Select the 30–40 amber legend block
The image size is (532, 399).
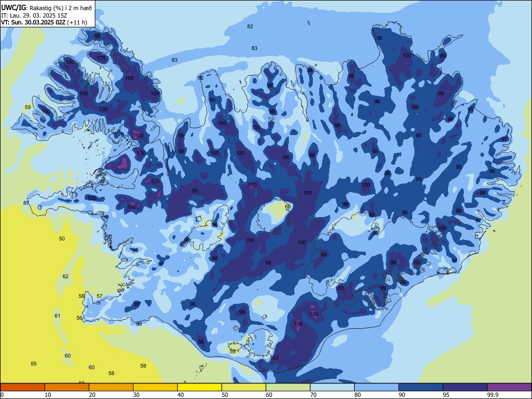coord(155,387)
